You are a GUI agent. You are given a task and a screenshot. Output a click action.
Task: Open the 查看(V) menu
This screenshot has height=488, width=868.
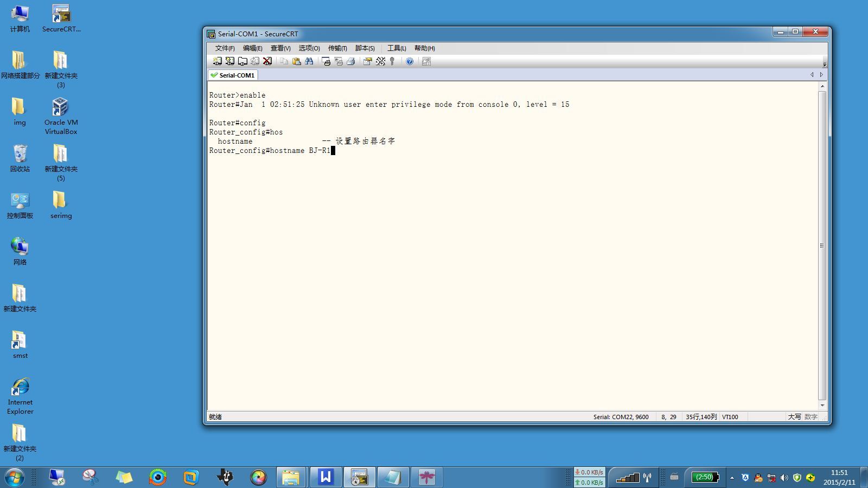(280, 48)
